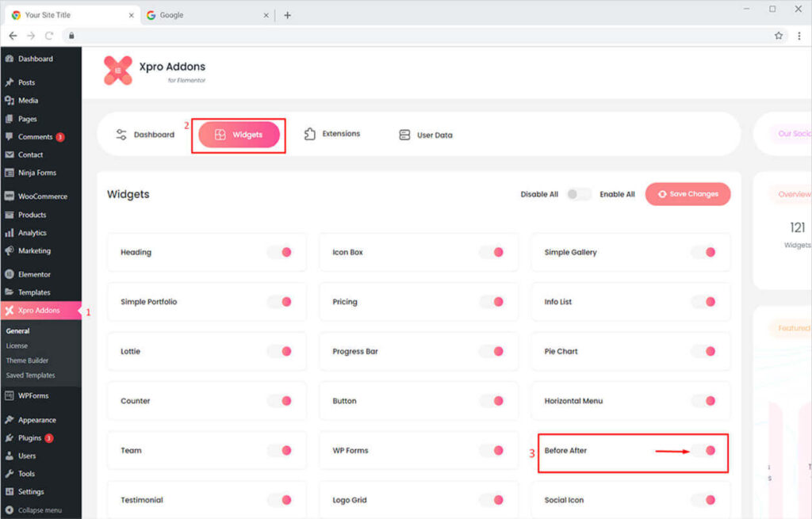Click the Analytics sidebar icon

(x=10, y=233)
